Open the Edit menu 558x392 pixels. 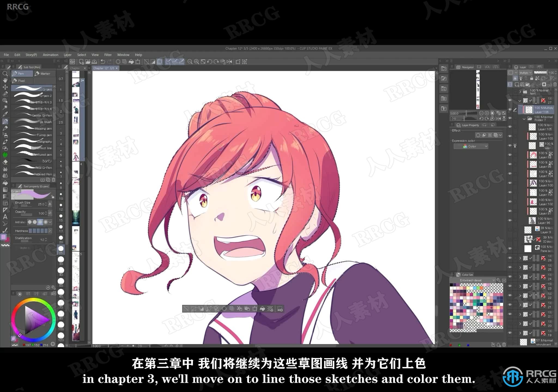[17, 55]
